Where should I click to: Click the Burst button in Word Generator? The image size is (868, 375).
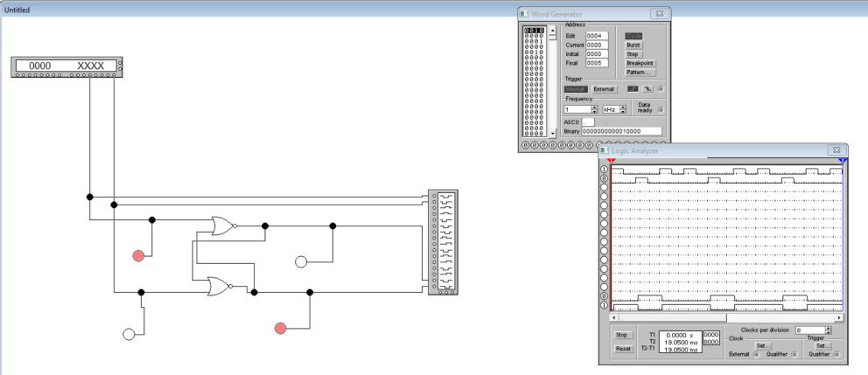(633, 45)
